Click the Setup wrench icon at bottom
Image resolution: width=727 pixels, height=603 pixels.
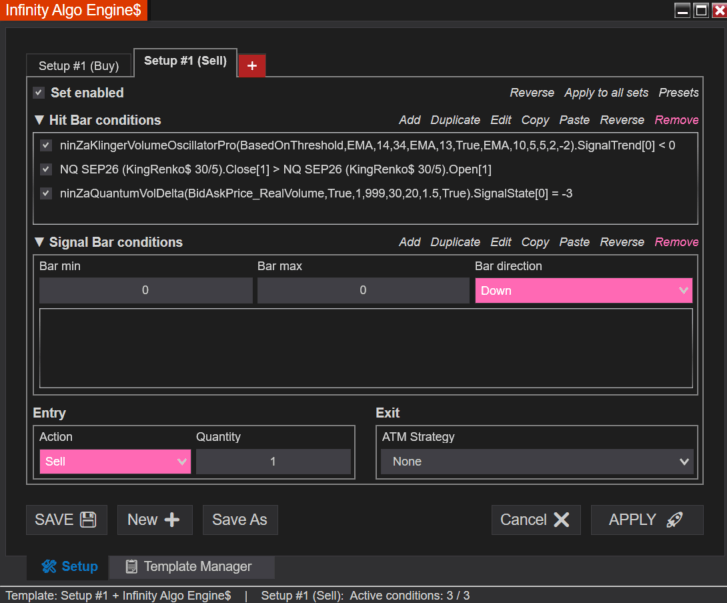[49, 566]
